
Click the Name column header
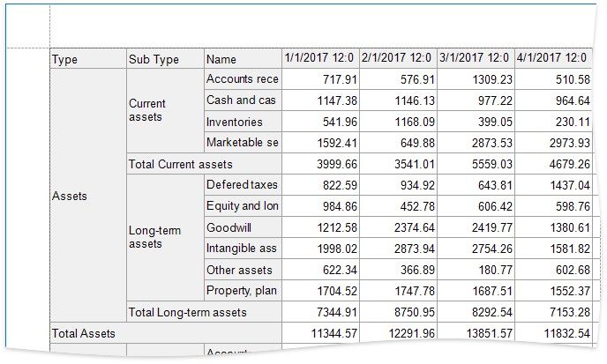[x=243, y=59]
